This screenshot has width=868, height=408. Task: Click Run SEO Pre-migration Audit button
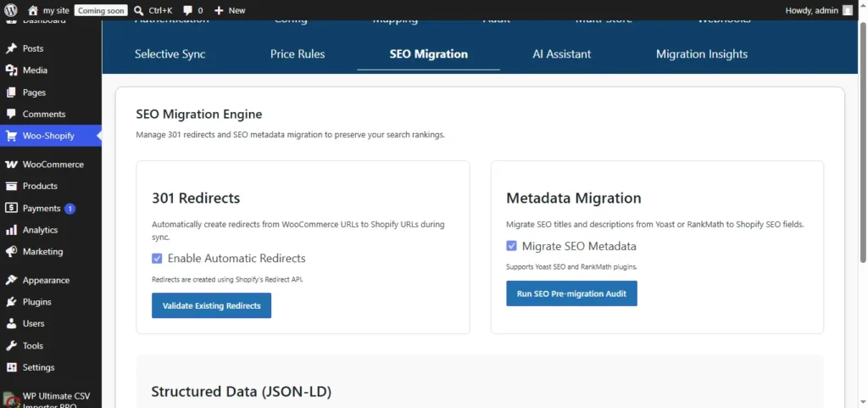(x=572, y=293)
